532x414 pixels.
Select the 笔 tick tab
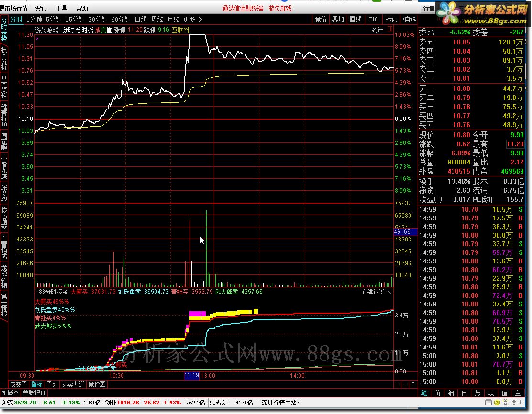pyautogui.click(x=424, y=392)
